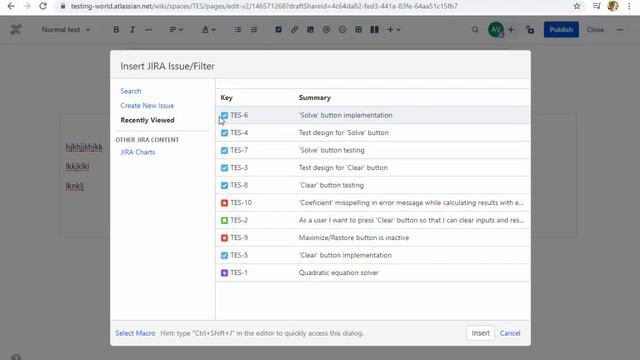Click the TES-1 epic type icon
Image resolution: width=640 pixels, height=360 pixels.
point(224,273)
